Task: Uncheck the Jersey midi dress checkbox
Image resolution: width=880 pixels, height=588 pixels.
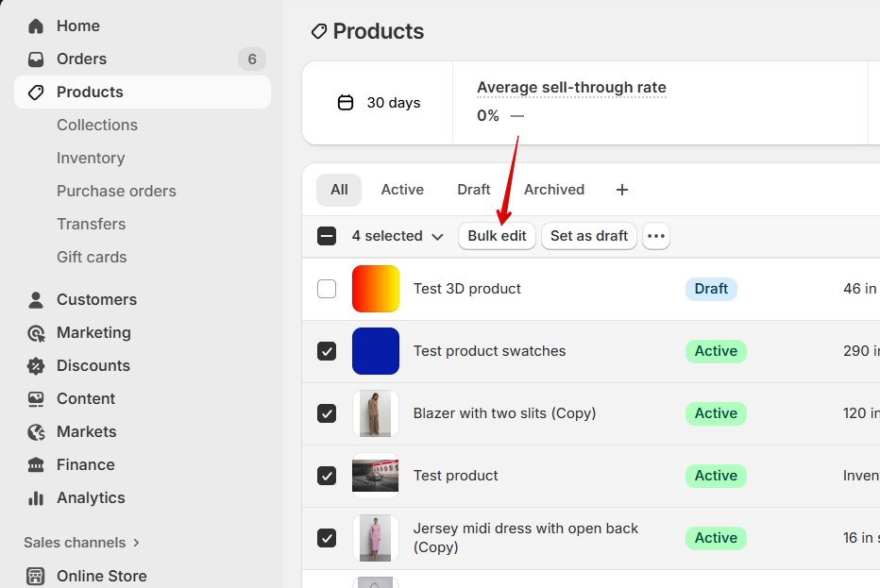Action: (327, 538)
